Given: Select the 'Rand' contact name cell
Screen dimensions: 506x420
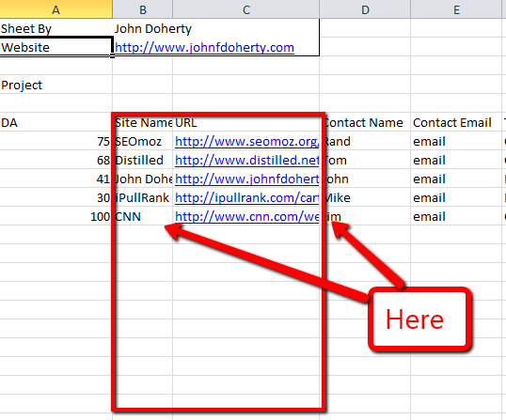Looking at the screenshot, I should [x=365, y=141].
